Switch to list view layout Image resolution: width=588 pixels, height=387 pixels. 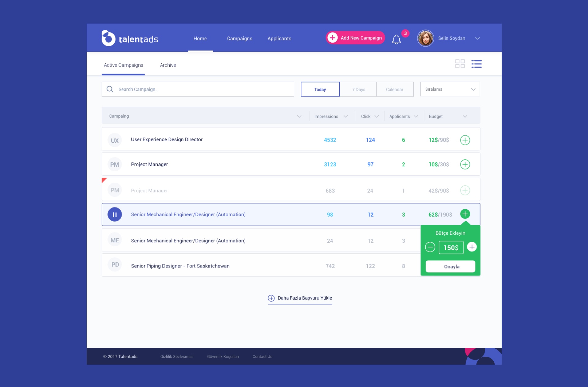click(x=476, y=64)
